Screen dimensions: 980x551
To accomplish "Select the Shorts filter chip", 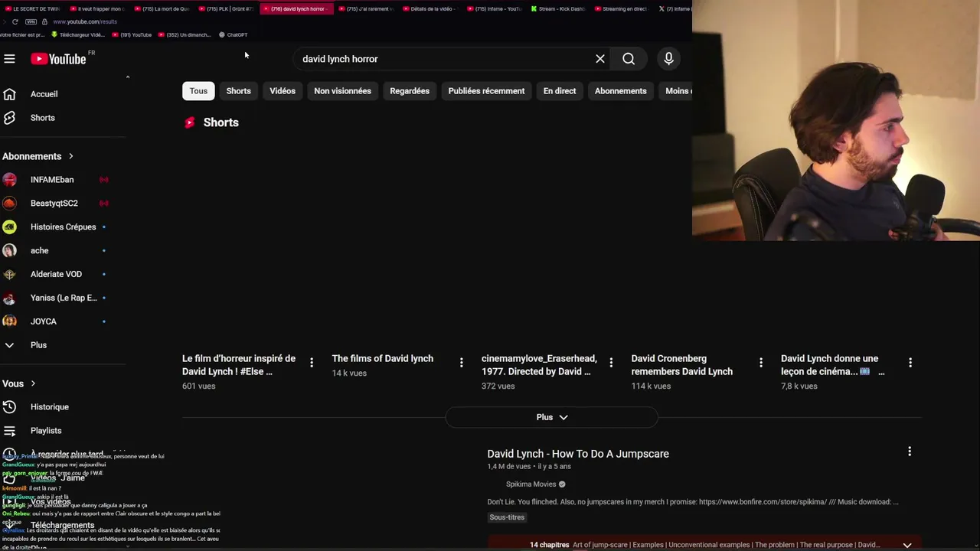I will (238, 91).
